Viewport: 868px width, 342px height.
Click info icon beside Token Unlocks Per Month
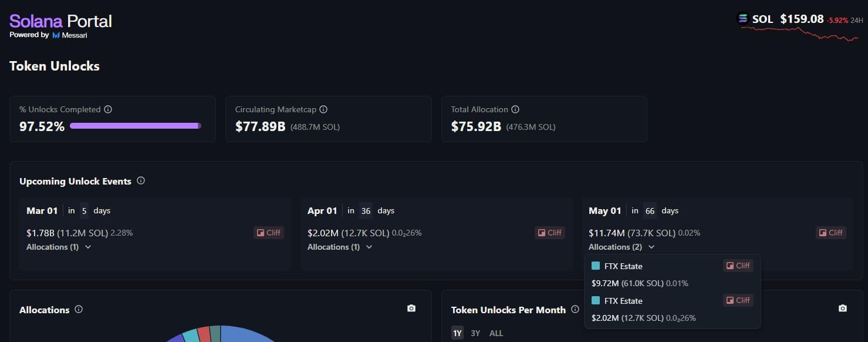tap(575, 309)
